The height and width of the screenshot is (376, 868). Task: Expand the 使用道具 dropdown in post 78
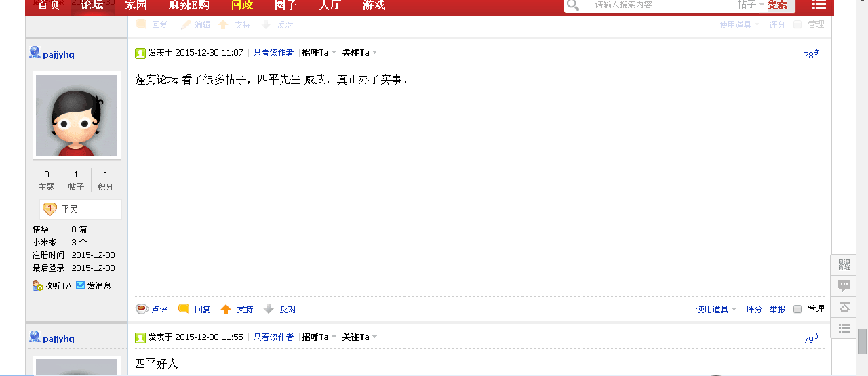coord(716,309)
